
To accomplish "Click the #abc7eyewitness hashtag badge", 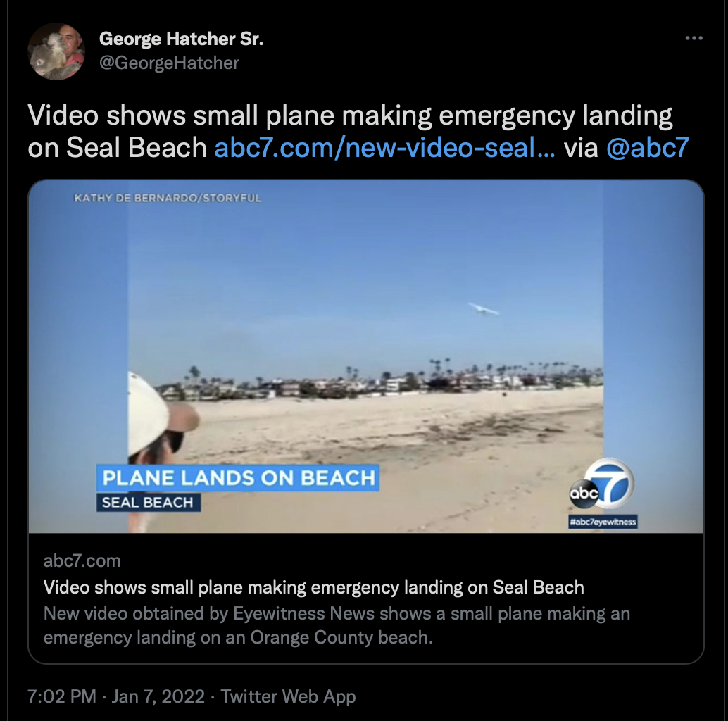I will 603,522.
